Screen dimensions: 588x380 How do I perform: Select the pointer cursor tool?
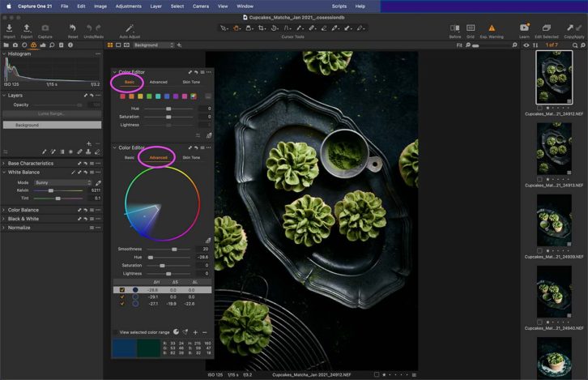click(x=224, y=28)
